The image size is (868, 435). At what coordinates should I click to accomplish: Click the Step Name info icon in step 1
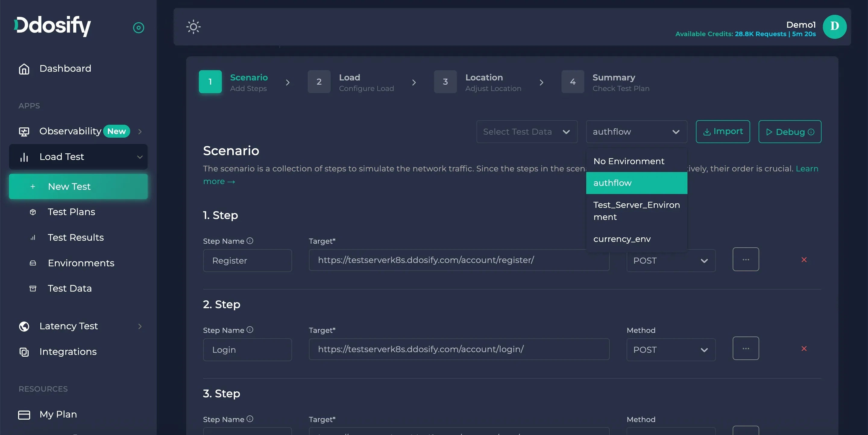250,241
